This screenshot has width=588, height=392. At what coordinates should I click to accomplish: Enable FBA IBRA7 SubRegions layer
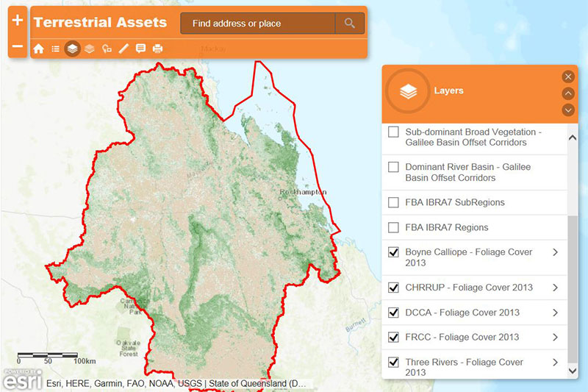[394, 202]
